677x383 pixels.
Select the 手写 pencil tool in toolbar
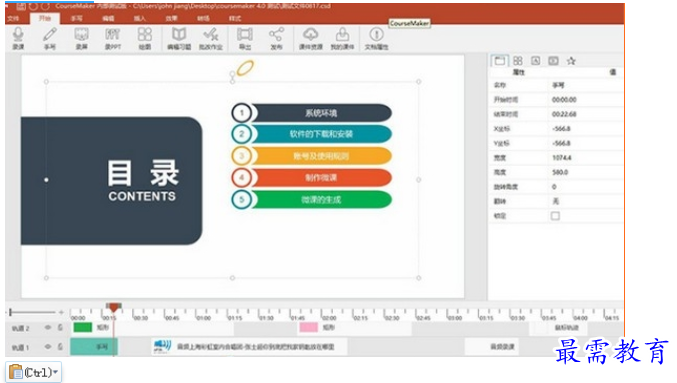pos(50,38)
